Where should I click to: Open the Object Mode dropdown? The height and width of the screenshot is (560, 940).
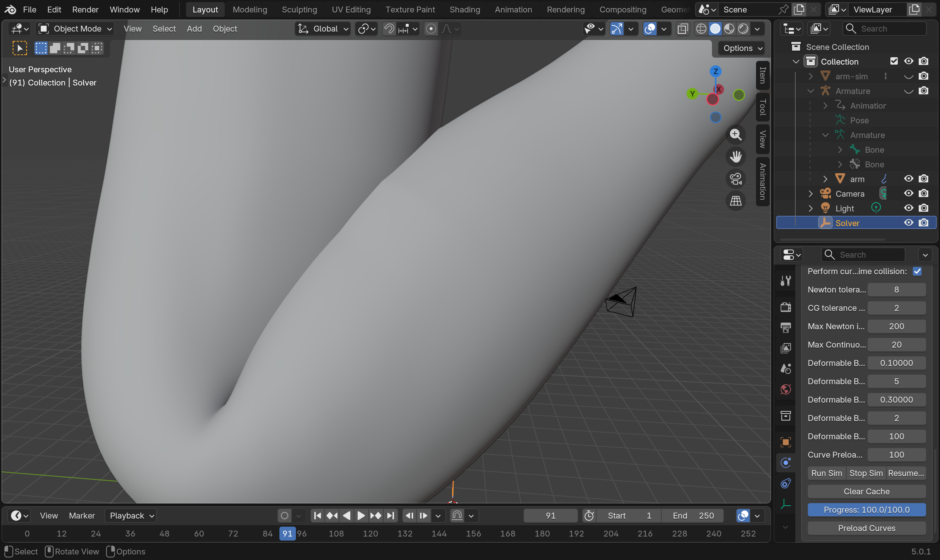click(76, 29)
